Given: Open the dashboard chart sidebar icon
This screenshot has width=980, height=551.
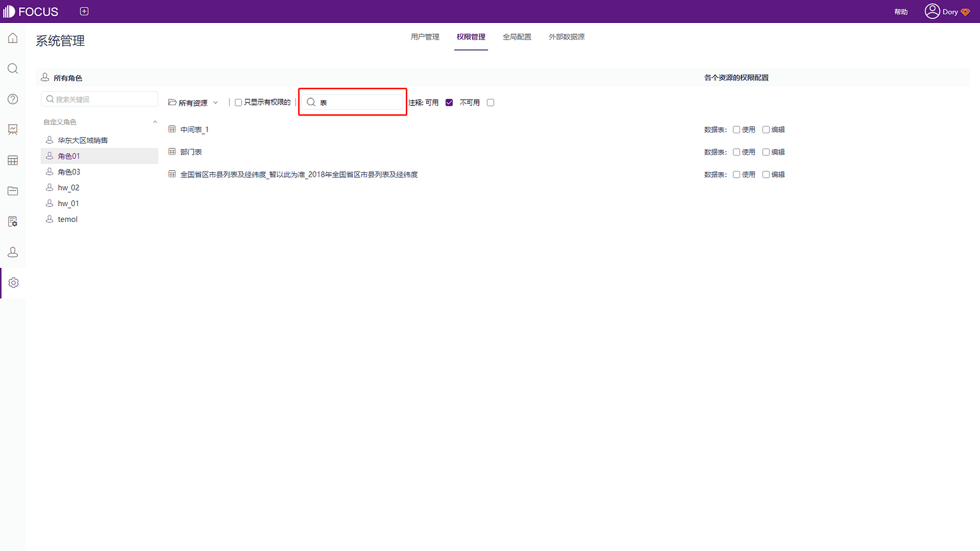Looking at the screenshot, I should pos(13,129).
